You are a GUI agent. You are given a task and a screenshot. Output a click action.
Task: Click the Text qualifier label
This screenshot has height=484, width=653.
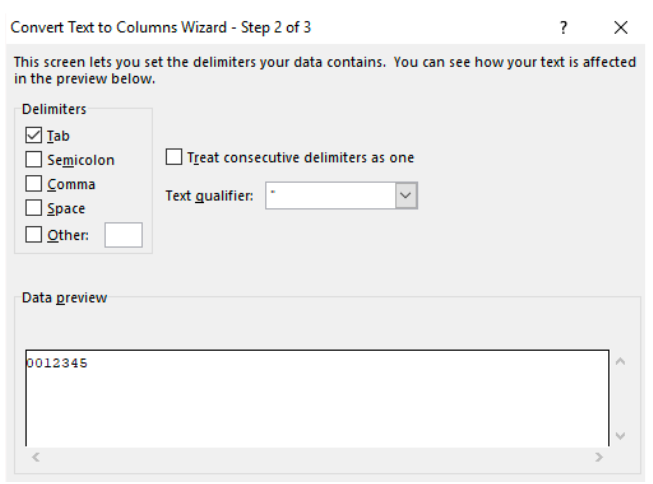209,196
